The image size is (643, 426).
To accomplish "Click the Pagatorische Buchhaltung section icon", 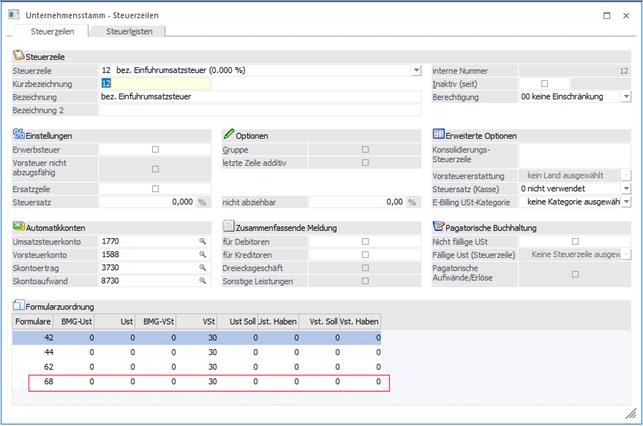I will coord(438,227).
